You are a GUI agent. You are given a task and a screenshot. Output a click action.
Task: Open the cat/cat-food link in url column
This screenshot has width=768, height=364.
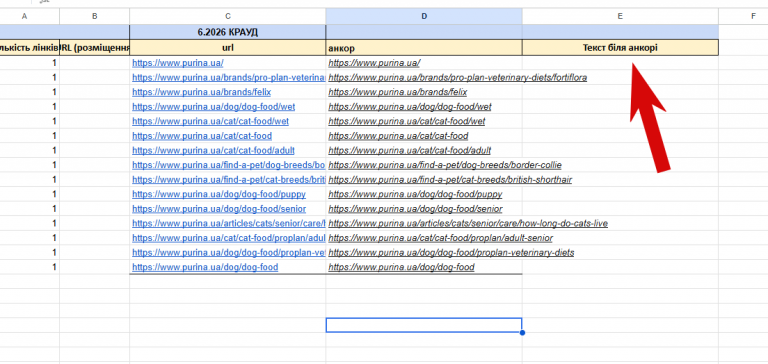click(x=202, y=136)
